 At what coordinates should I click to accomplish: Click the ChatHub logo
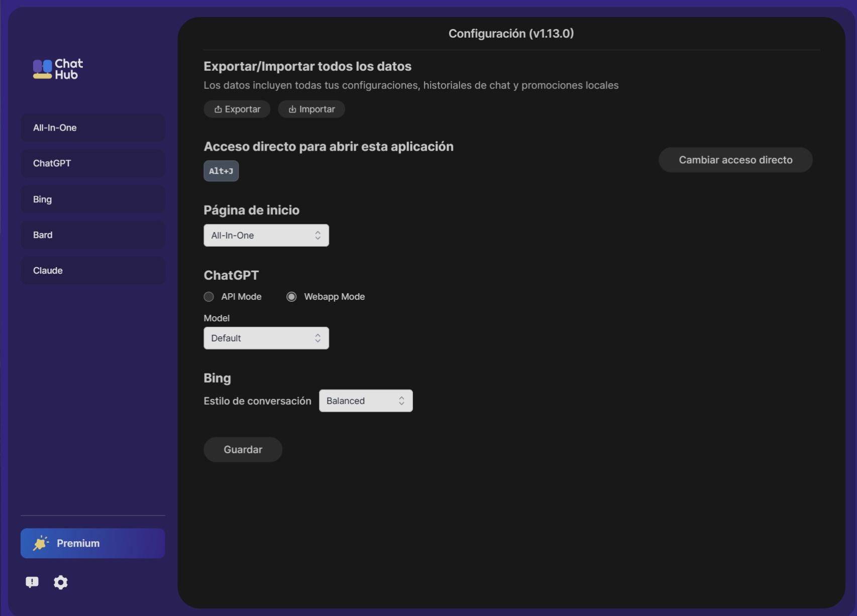(58, 69)
